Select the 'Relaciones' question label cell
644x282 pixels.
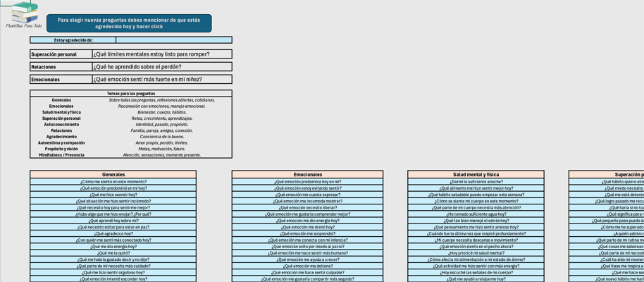[61, 66]
